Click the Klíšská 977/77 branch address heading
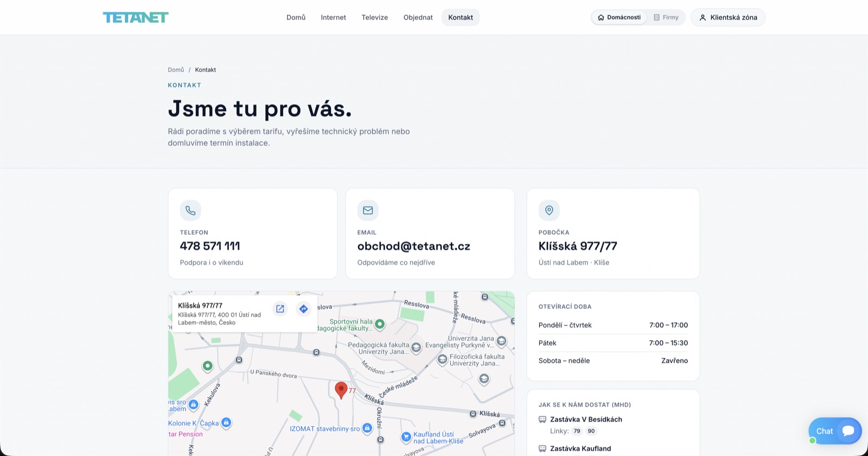The height and width of the screenshot is (456, 868). click(578, 246)
